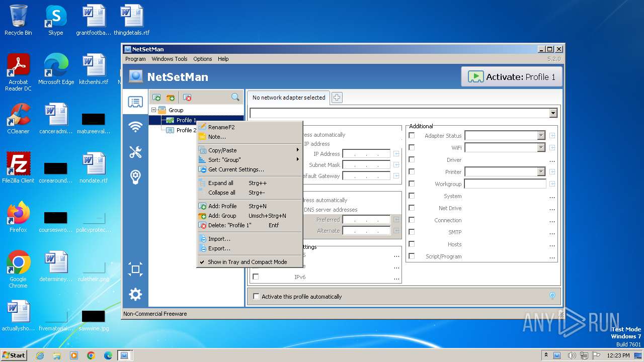The width and height of the screenshot is (644, 362).
Task: Open Hosts settings ellipsis
Action: 552,245
